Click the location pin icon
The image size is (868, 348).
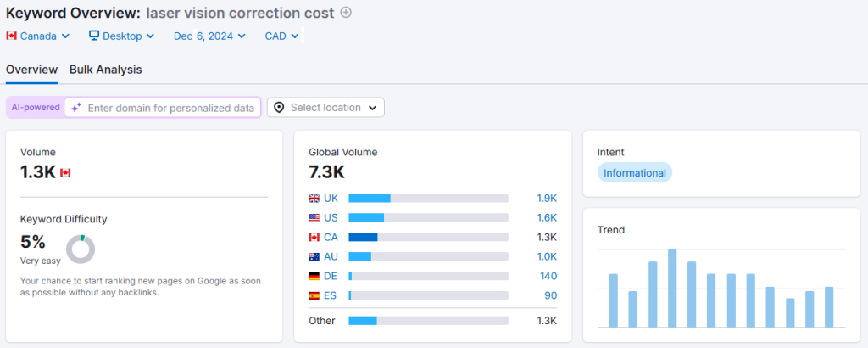[x=279, y=108]
